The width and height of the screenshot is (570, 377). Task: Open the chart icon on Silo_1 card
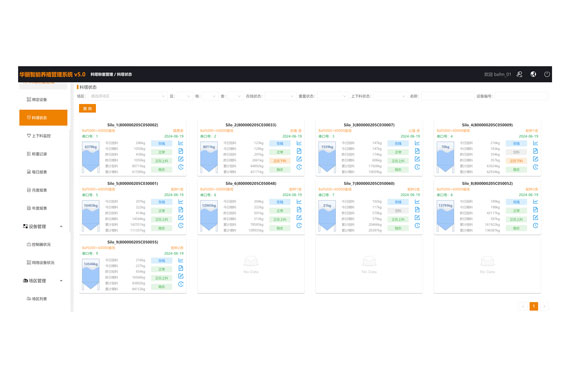click(x=181, y=143)
